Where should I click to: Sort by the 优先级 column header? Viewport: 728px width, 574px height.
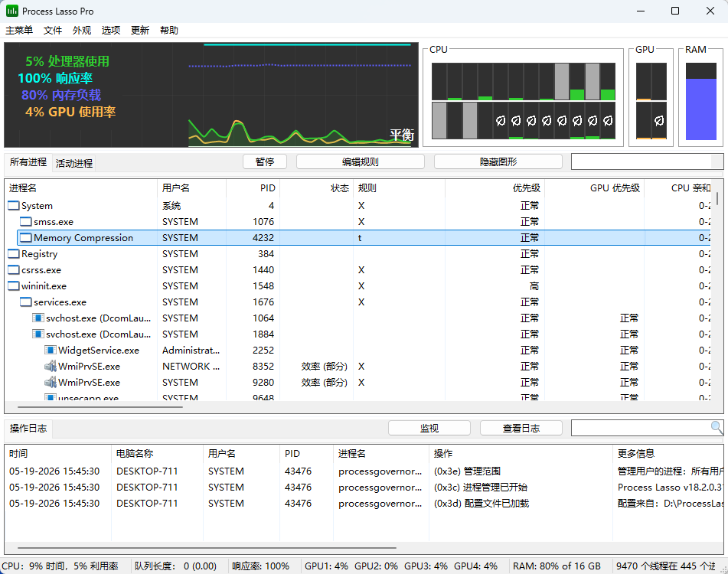(x=495, y=188)
